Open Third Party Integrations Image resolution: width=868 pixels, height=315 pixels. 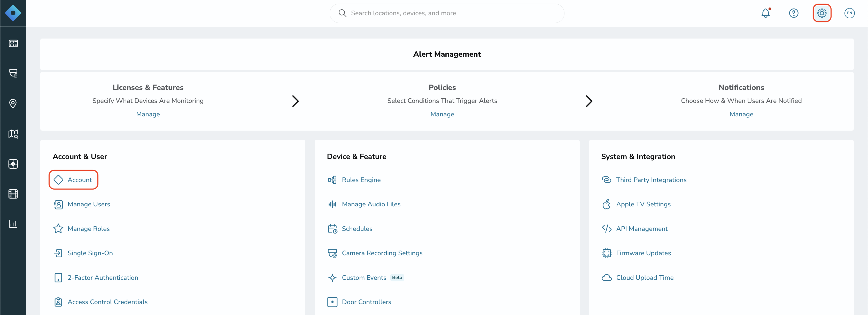(x=651, y=180)
